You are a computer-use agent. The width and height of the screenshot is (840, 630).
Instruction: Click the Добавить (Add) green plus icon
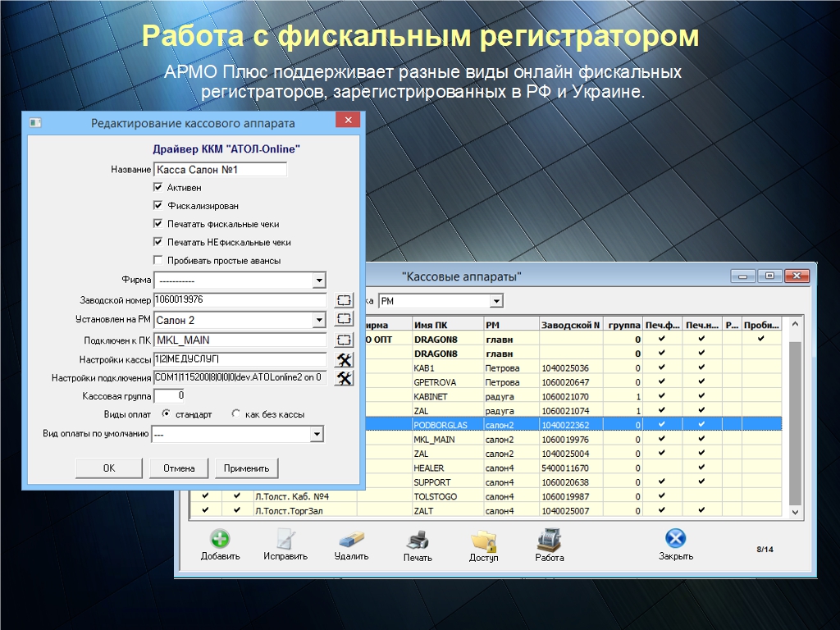220,540
